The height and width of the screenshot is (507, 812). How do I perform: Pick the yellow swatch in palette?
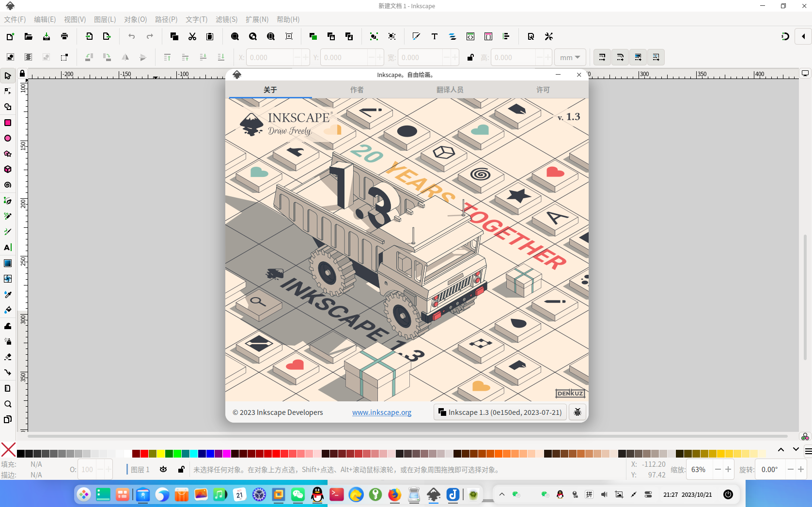(x=161, y=454)
